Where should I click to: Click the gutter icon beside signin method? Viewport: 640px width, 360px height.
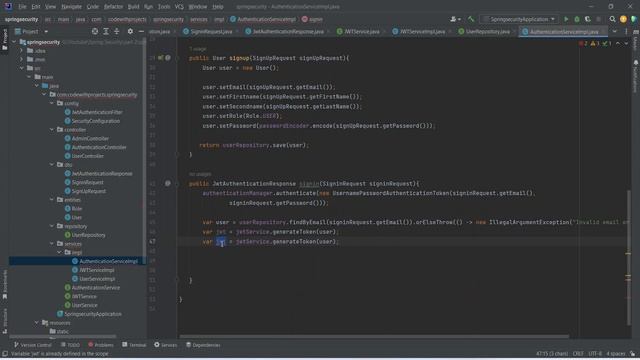[168, 184]
